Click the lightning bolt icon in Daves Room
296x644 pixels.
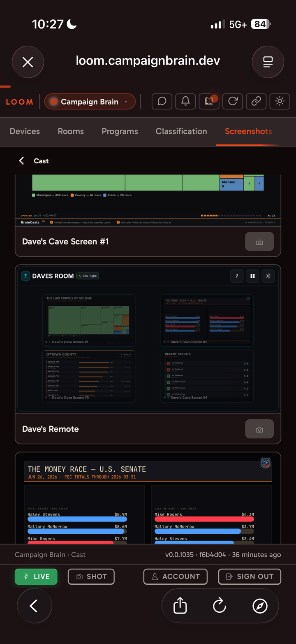(237, 276)
